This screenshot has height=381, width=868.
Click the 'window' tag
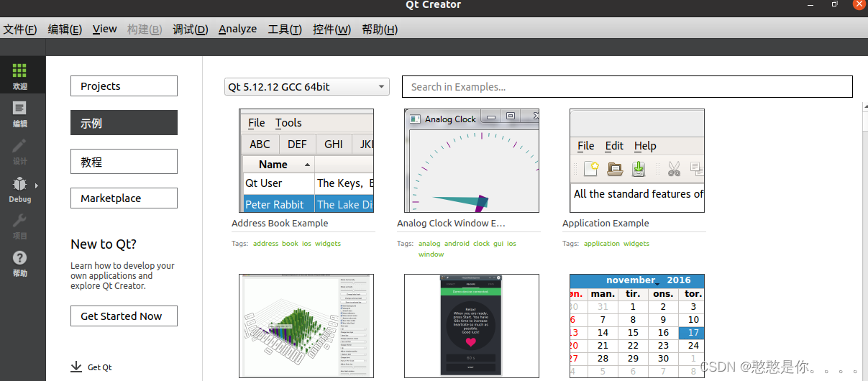(x=431, y=254)
